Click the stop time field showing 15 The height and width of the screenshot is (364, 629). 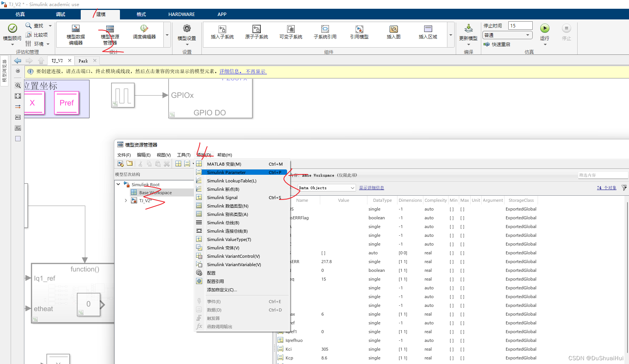click(520, 26)
